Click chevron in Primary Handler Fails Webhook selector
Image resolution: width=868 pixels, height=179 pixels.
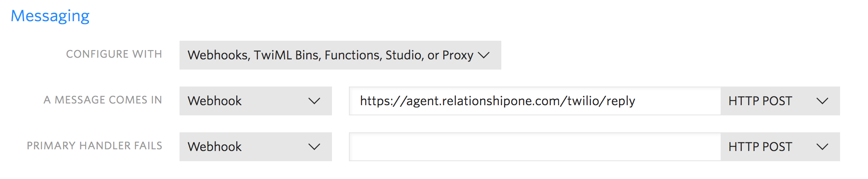click(x=314, y=147)
